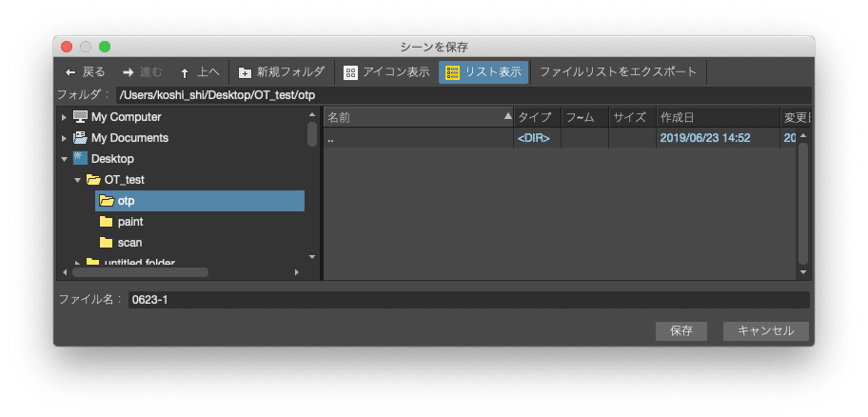Screen dimensions: 868x417
Task: Expand the untitled folder node
Action: click(77, 263)
